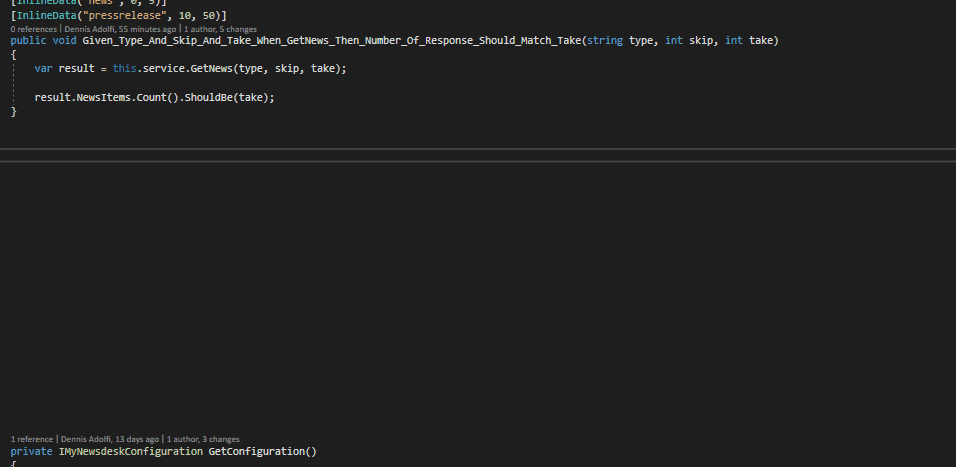Click the "int take" parameter declaration
956x467 pixels.
(x=749, y=41)
